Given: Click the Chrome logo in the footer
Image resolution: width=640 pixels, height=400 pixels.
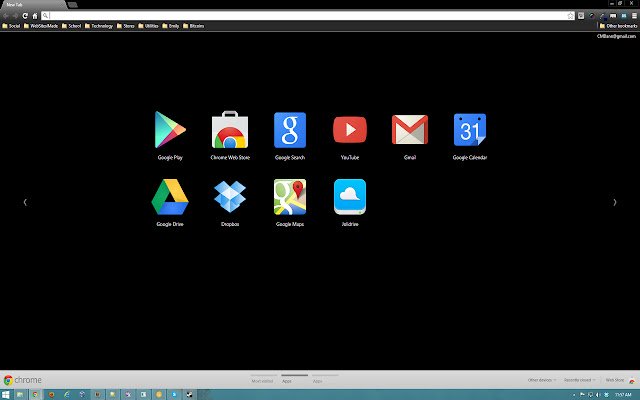Looking at the screenshot, I should [x=22, y=380].
